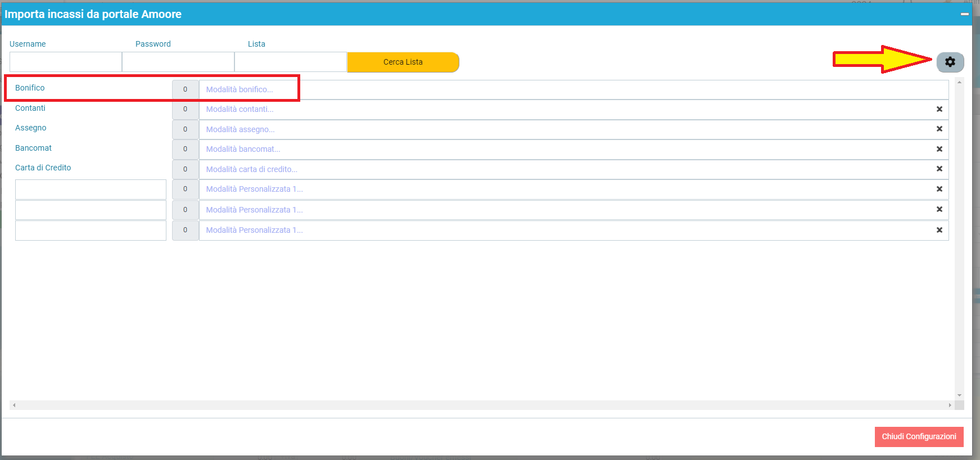980x460 pixels.
Task: Select the Bonifico label
Action: click(x=30, y=88)
